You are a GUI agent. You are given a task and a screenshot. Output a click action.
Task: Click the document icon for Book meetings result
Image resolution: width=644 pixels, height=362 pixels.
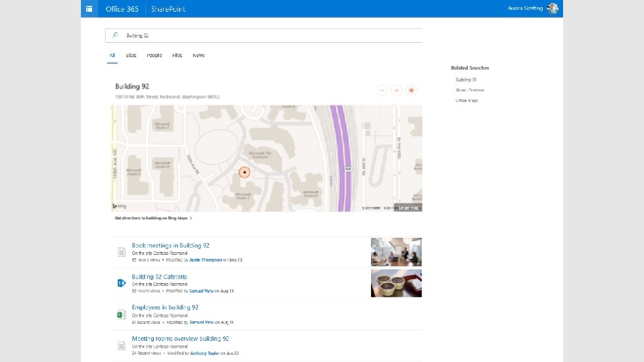coord(121,252)
